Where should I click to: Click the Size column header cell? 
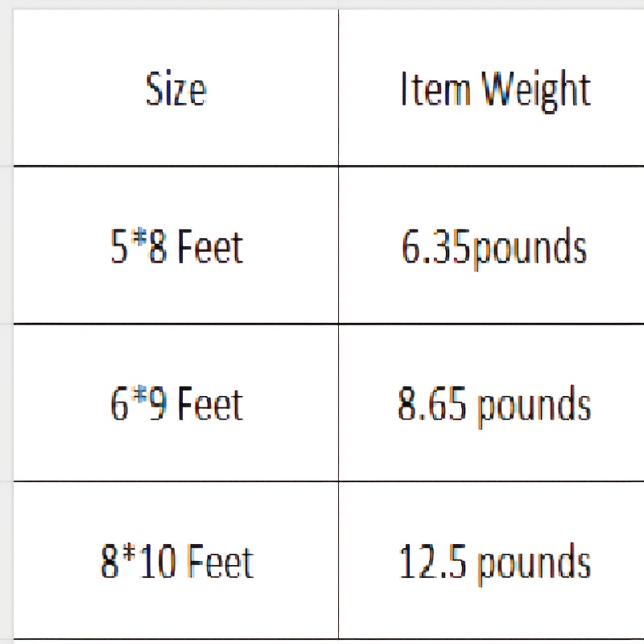pos(176,88)
